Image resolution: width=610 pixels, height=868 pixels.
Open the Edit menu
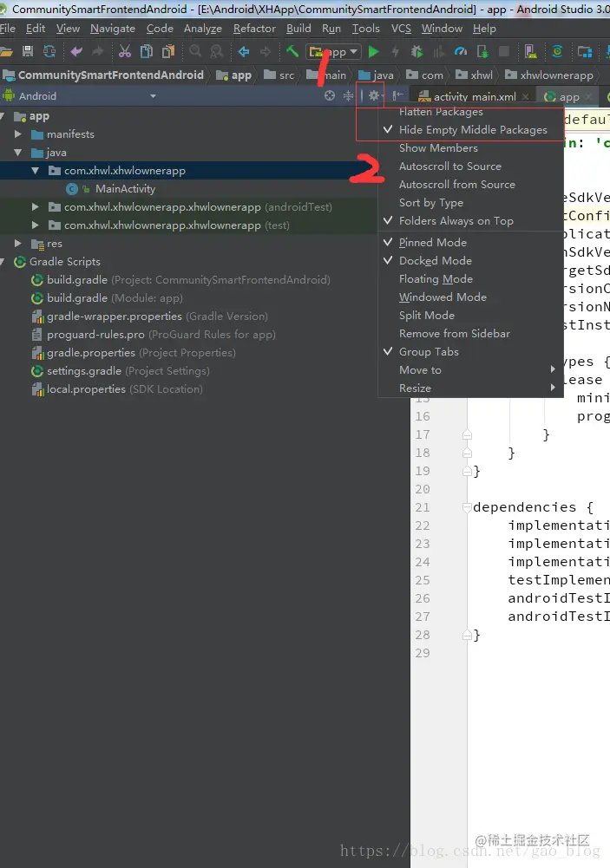[36, 29]
